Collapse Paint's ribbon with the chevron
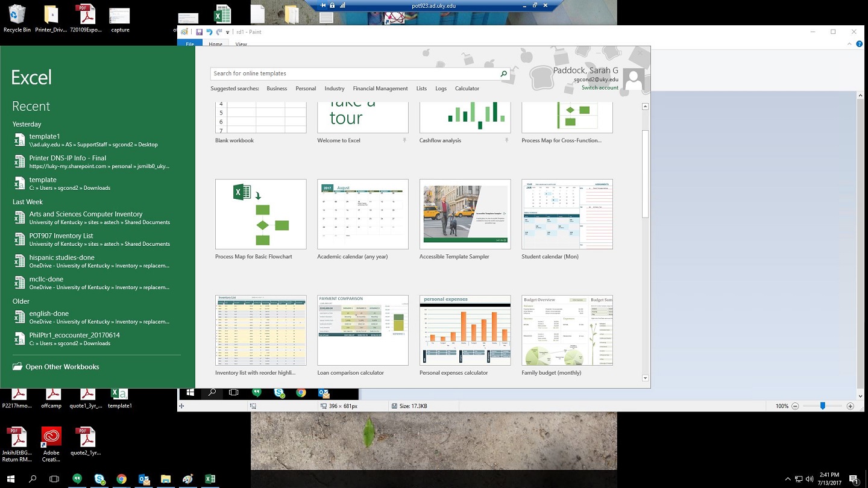This screenshot has height=488, width=868. click(849, 44)
